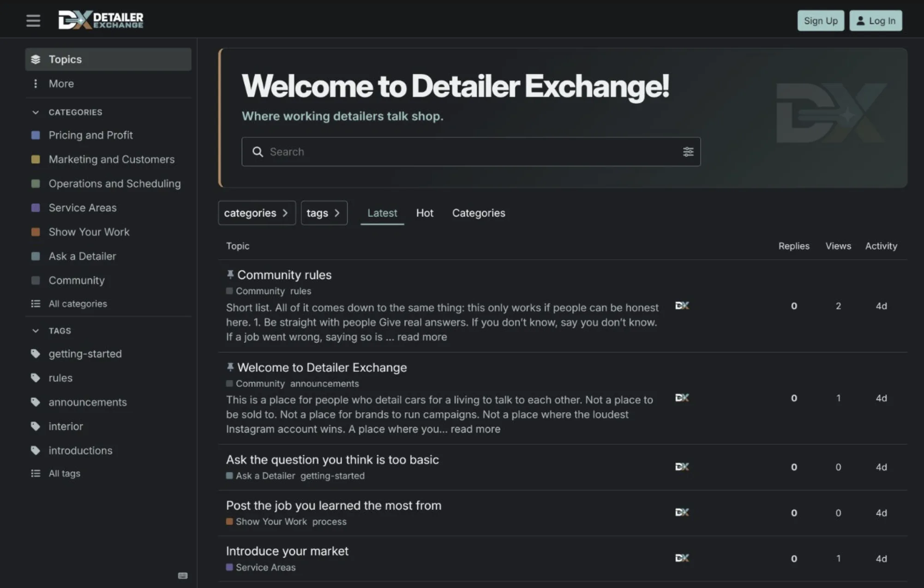Viewport: 924px width, 588px height.
Task: Click the purple Service Areas sidebar swatch
Action: click(x=36, y=208)
